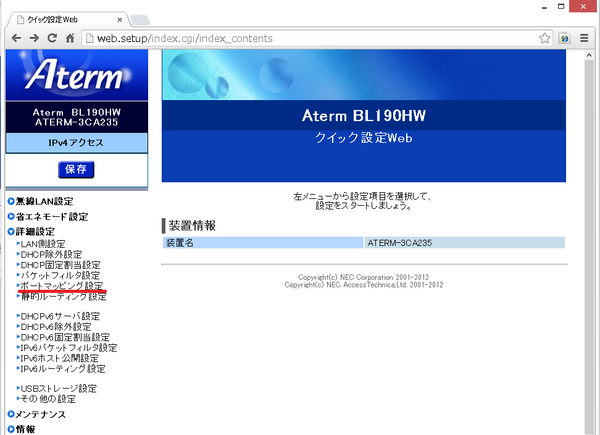Close the クイック設定Web tab

(x=120, y=20)
